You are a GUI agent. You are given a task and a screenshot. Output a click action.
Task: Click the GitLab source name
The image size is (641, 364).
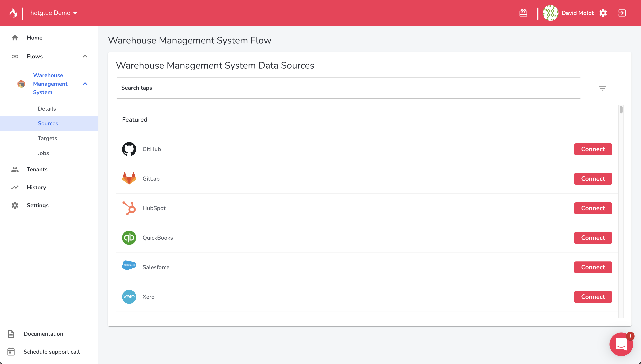[151, 179]
